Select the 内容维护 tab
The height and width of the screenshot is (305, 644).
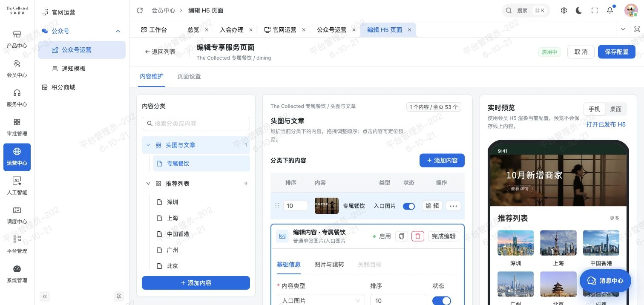152,76
